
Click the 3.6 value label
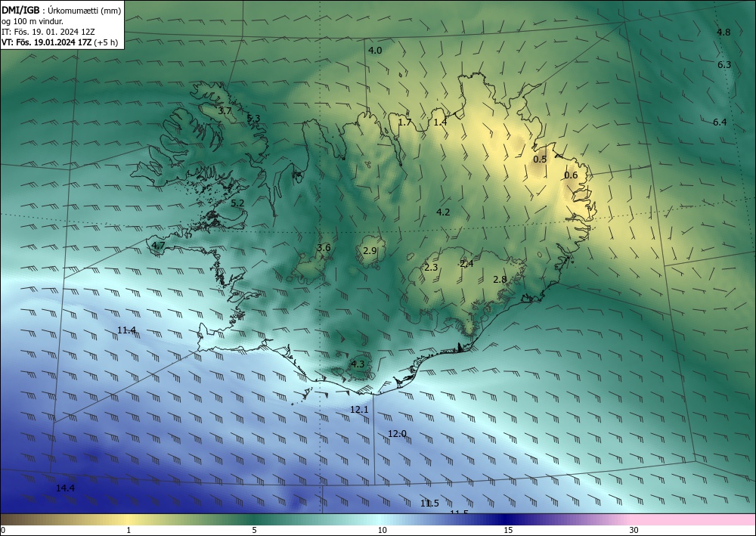(324, 248)
